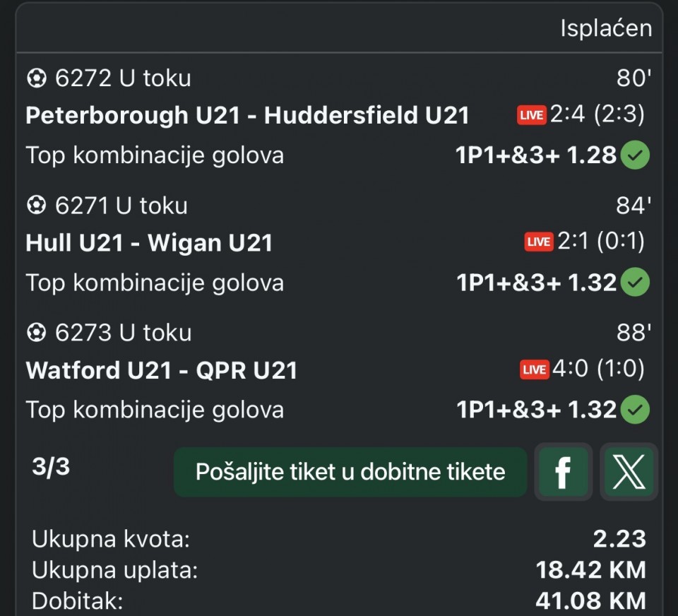This screenshot has height=616, width=678.
Task: Click the Dobitak amount 41.08 KM
Action: pos(590,600)
